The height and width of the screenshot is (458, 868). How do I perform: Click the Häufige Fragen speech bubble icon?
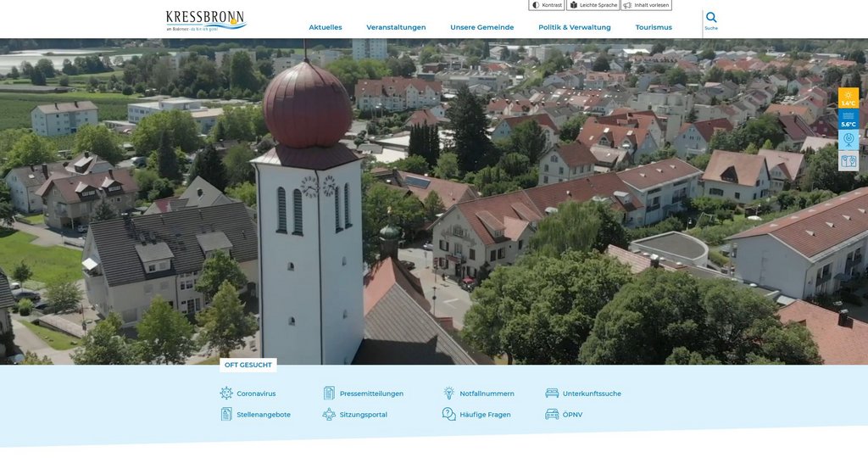(448, 415)
